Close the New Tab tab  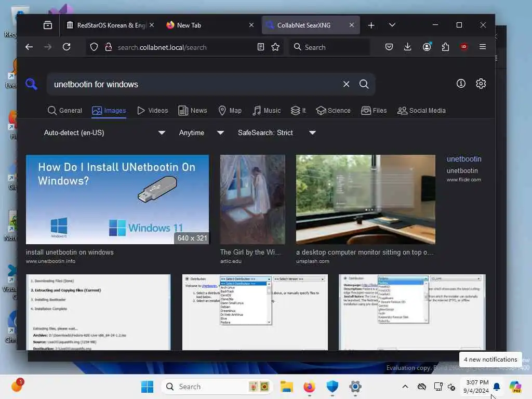(x=251, y=25)
